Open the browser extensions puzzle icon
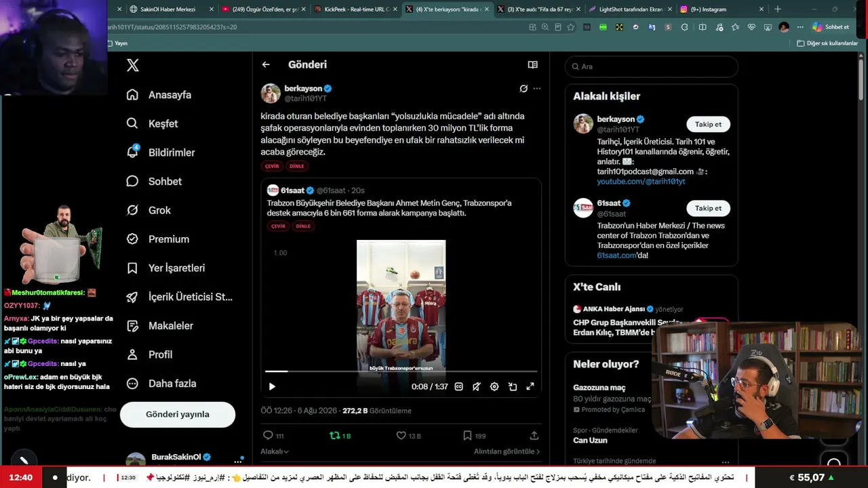Image resolution: width=868 pixels, height=488 pixels. tap(684, 27)
